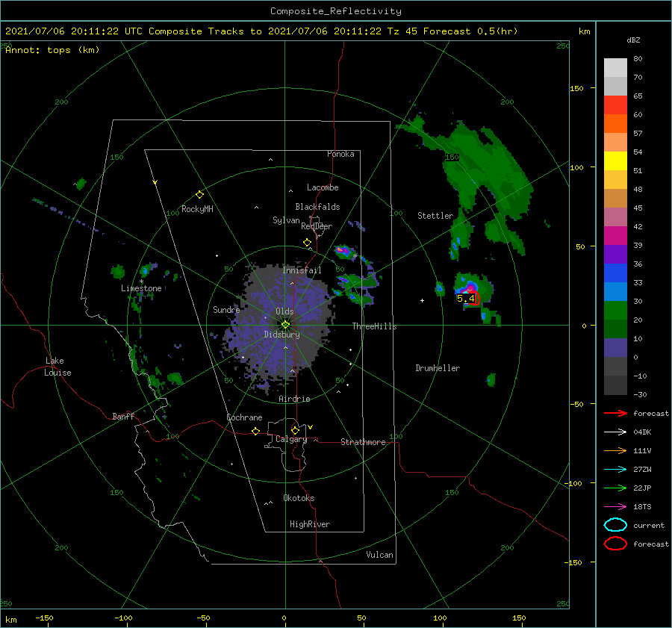This screenshot has width=672, height=628.
Task: Click the Airdrie town label
Action: click(x=294, y=399)
